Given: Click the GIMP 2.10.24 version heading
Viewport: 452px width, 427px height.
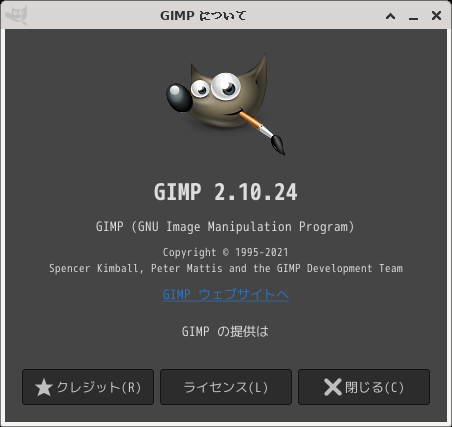Looking at the screenshot, I should (x=226, y=192).
